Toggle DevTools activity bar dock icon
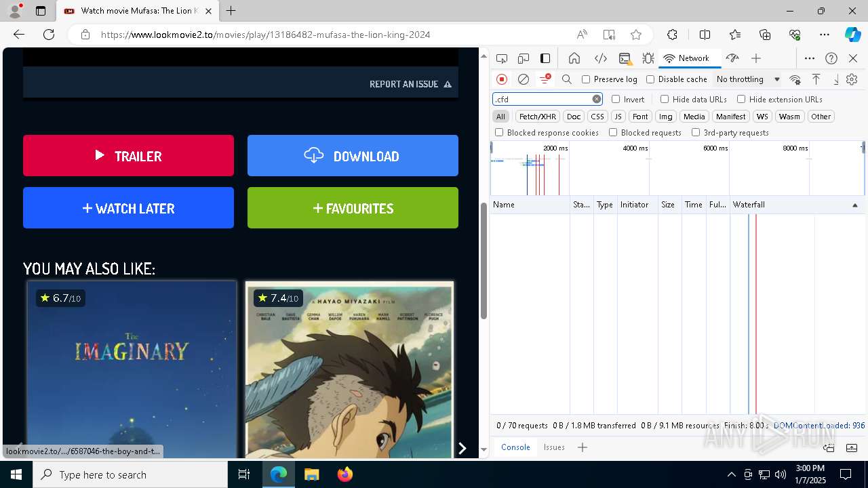Image resolution: width=868 pixels, height=488 pixels. coord(545,58)
